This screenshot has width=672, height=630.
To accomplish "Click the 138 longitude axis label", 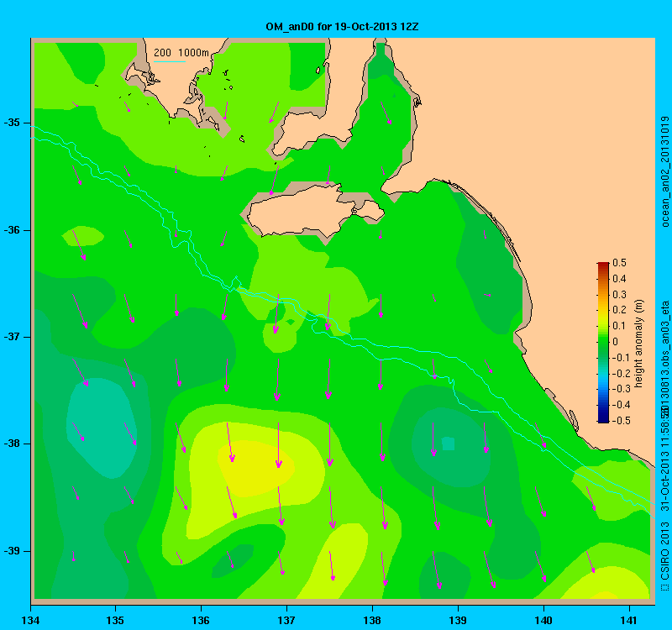I will click(372, 621).
